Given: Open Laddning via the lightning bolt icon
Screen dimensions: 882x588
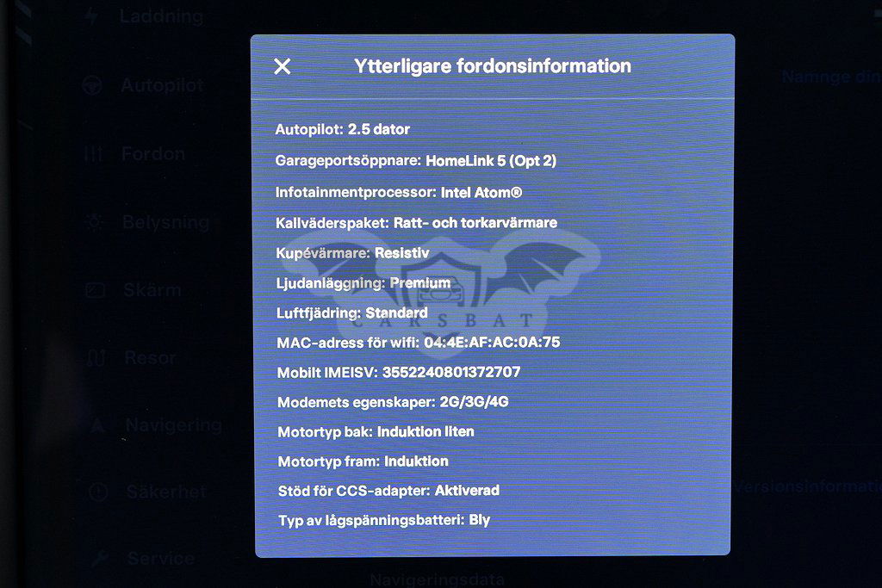Looking at the screenshot, I should pyautogui.click(x=91, y=16).
